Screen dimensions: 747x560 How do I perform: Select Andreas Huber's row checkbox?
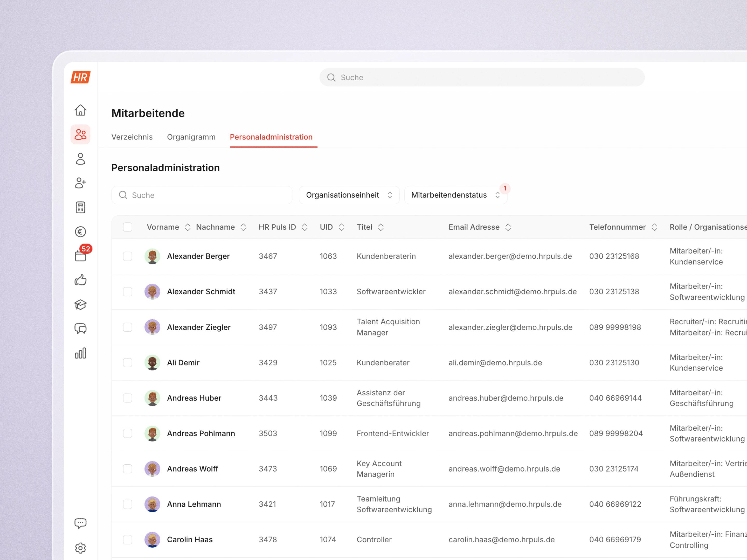128,398
